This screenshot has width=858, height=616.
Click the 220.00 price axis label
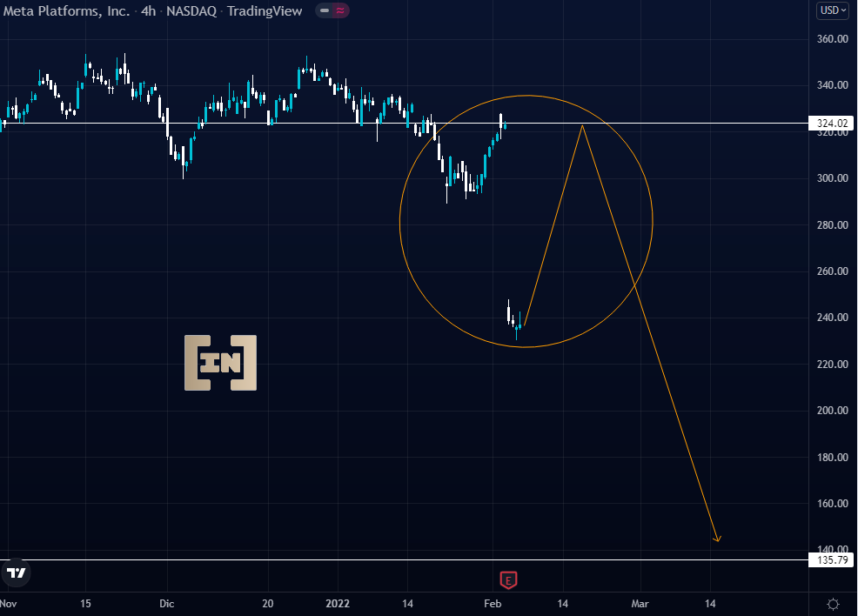coord(832,364)
